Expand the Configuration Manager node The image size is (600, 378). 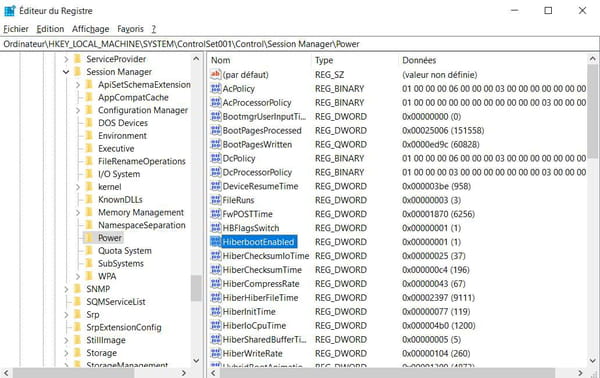pyautogui.click(x=78, y=110)
